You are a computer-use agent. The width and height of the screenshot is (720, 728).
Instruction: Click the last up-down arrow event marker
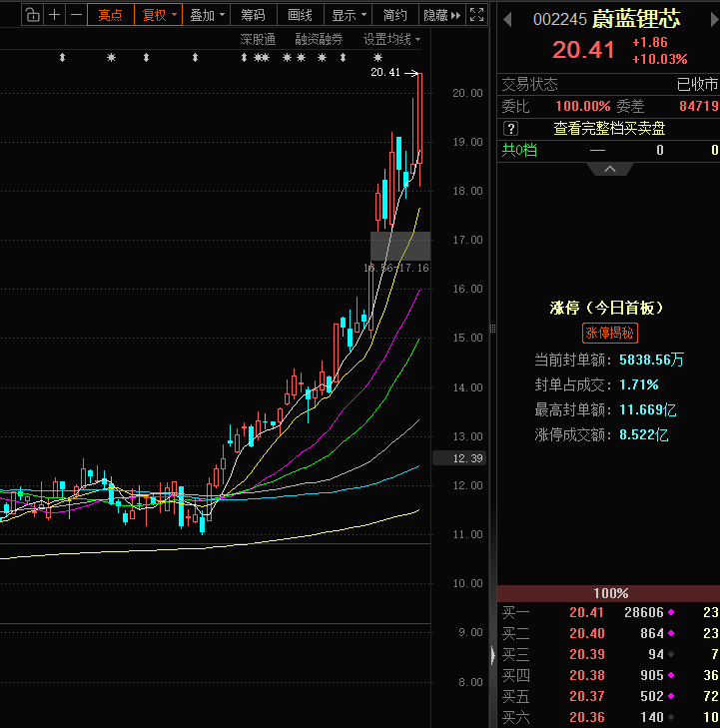tap(343, 58)
